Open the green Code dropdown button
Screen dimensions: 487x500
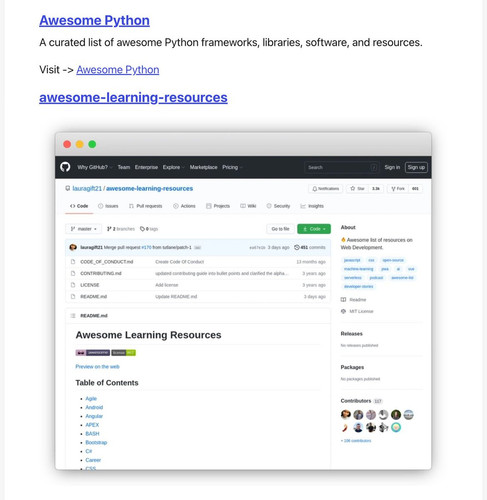314,229
